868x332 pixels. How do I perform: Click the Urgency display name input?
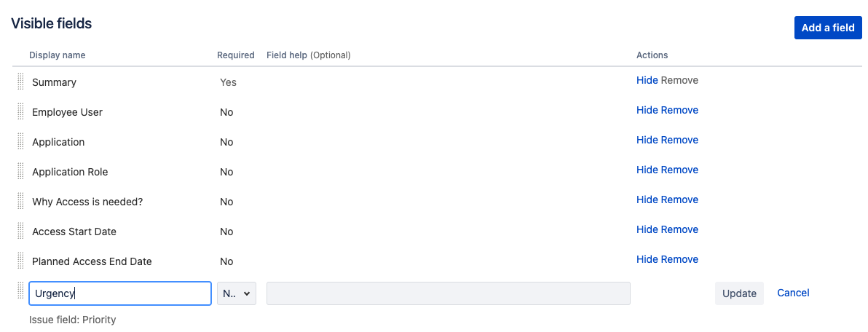pos(120,293)
